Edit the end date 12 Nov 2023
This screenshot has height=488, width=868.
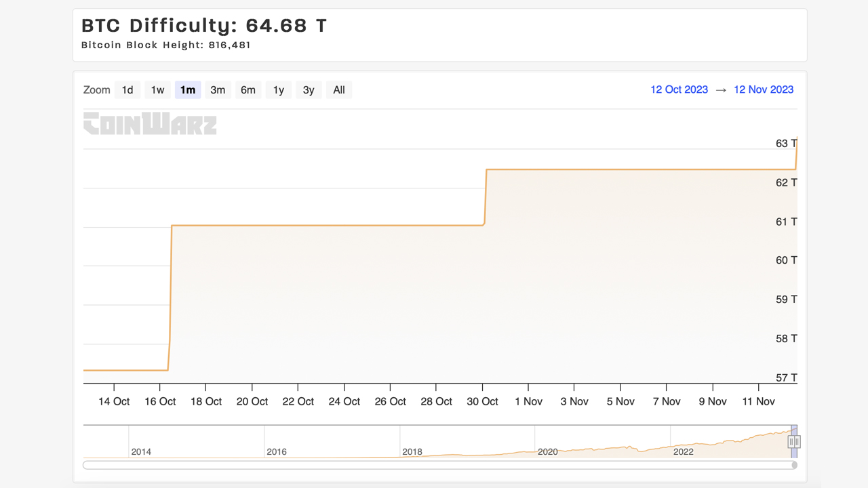764,89
